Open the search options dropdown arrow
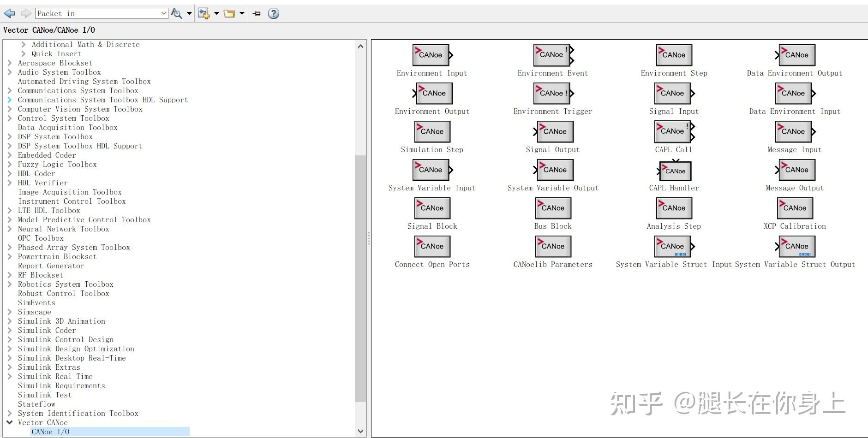The width and height of the screenshot is (868, 438). point(189,13)
